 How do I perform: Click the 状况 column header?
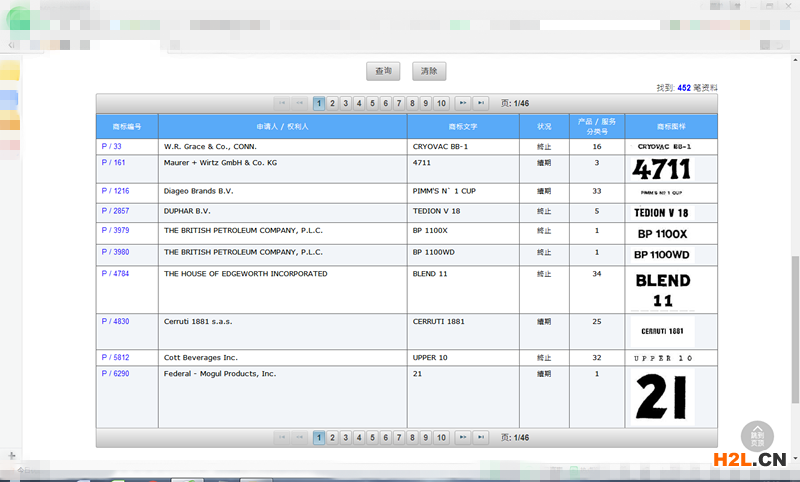click(544, 127)
